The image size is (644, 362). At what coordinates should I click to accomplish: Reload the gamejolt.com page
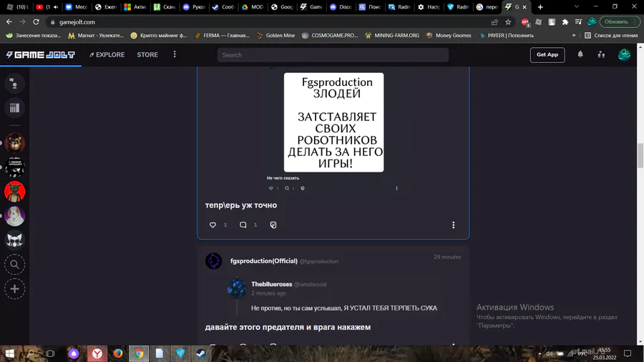tap(36, 21)
